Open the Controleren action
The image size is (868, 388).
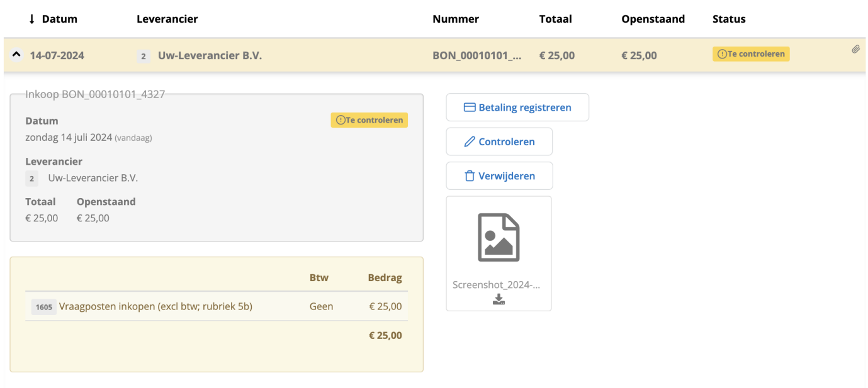click(x=499, y=141)
